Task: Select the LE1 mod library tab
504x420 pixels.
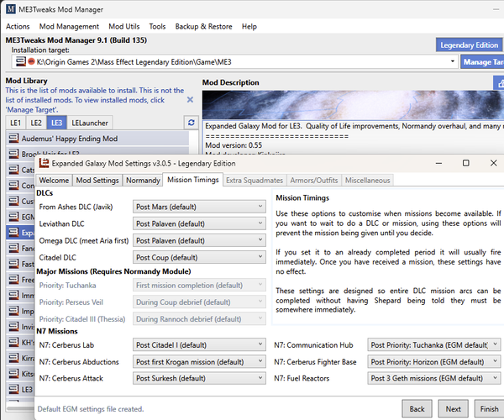Action: (x=15, y=123)
